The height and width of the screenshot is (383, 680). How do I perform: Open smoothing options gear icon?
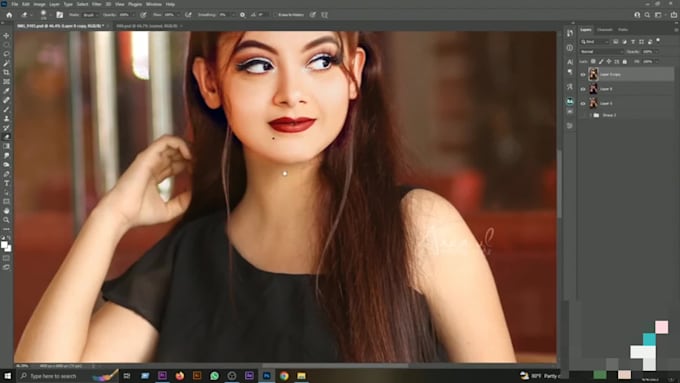[242, 15]
